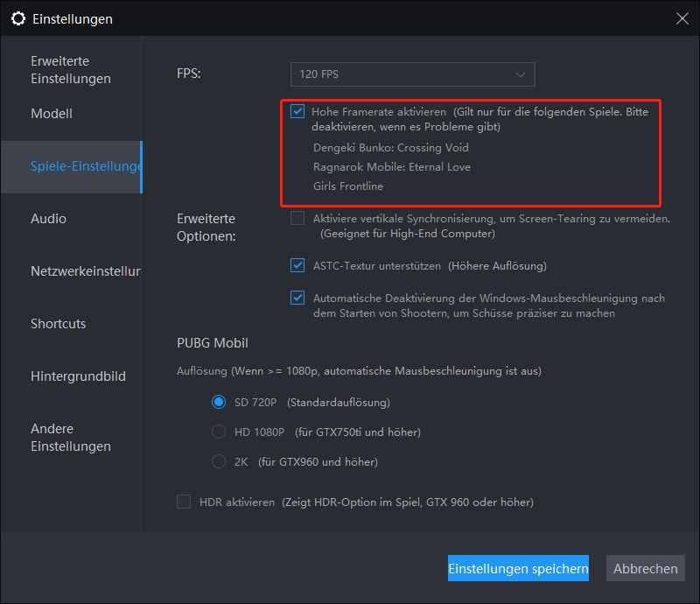Screen dimensions: 700x604
Task: Select HD 1080P resolution radio button
Action: [219, 432]
